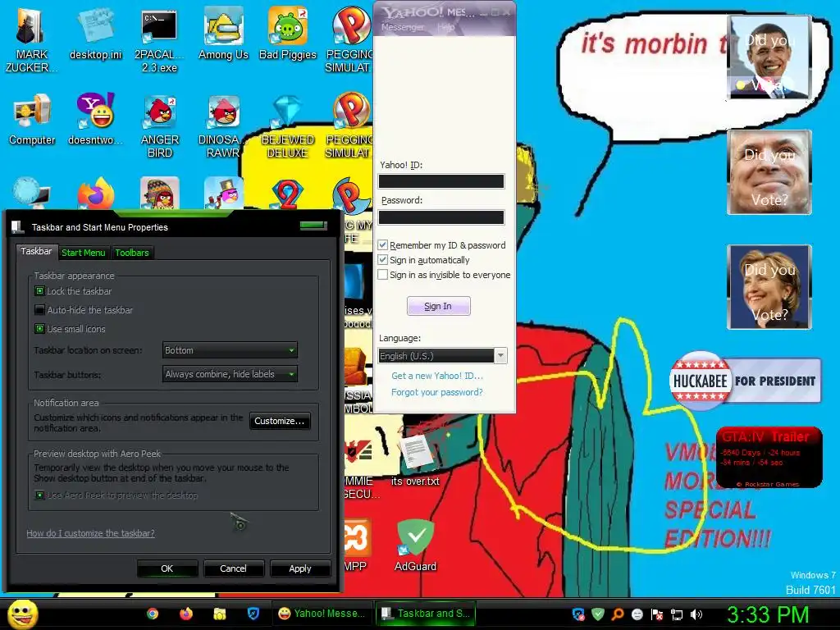Click Get a new Yahoo! ID link
The image size is (840, 630).
point(437,376)
